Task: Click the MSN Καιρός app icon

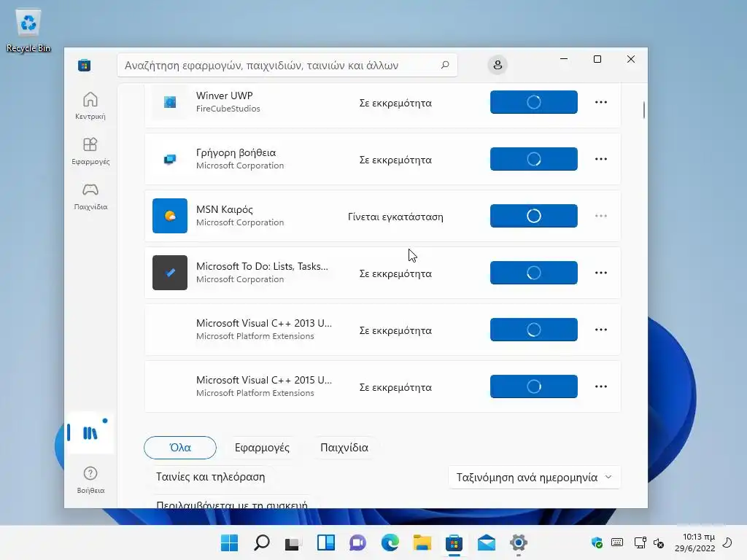Action: click(x=170, y=216)
